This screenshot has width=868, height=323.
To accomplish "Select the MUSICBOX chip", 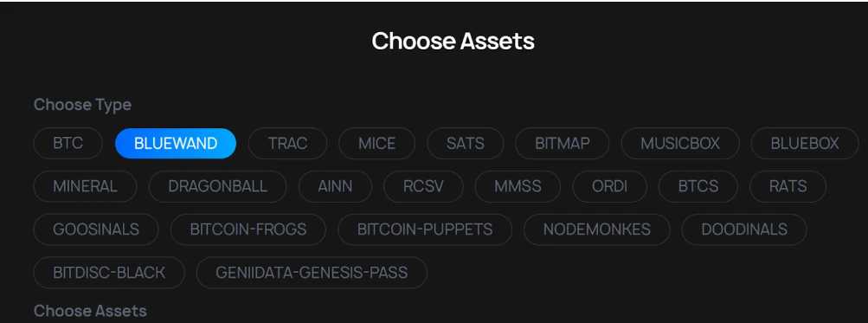I will click(680, 144).
